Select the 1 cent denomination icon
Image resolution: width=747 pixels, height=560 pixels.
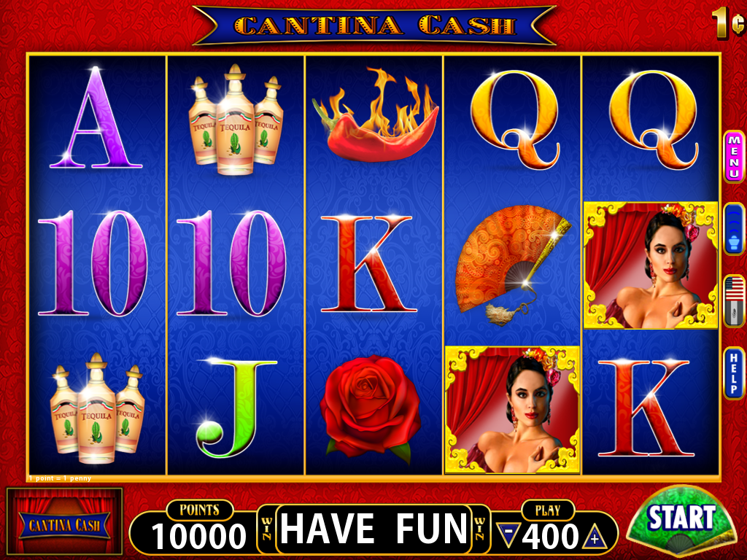728,23
